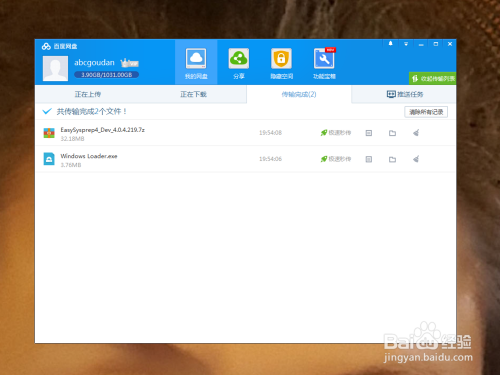Click the 32.18MB size text
Screen dimensions: 500x375
pyautogui.click(x=72, y=139)
